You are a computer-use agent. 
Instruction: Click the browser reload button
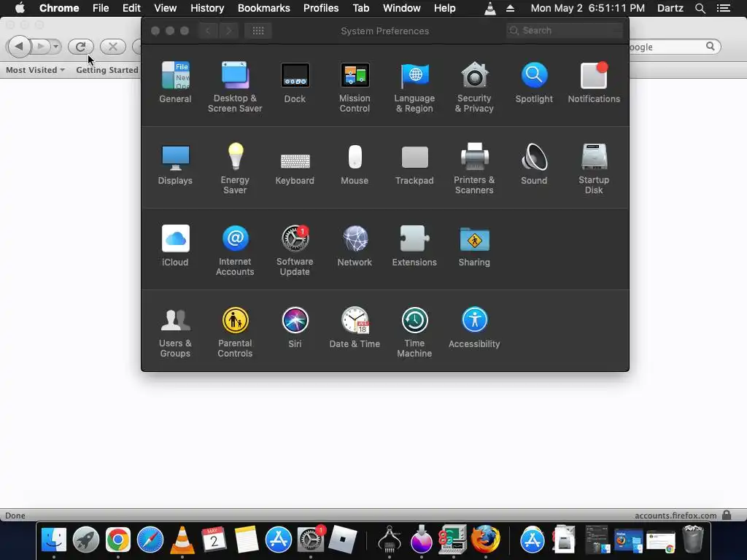[80, 46]
